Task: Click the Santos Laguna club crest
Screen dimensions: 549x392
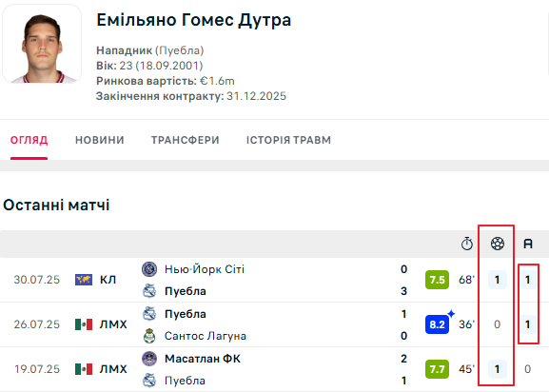Action: coord(149,336)
